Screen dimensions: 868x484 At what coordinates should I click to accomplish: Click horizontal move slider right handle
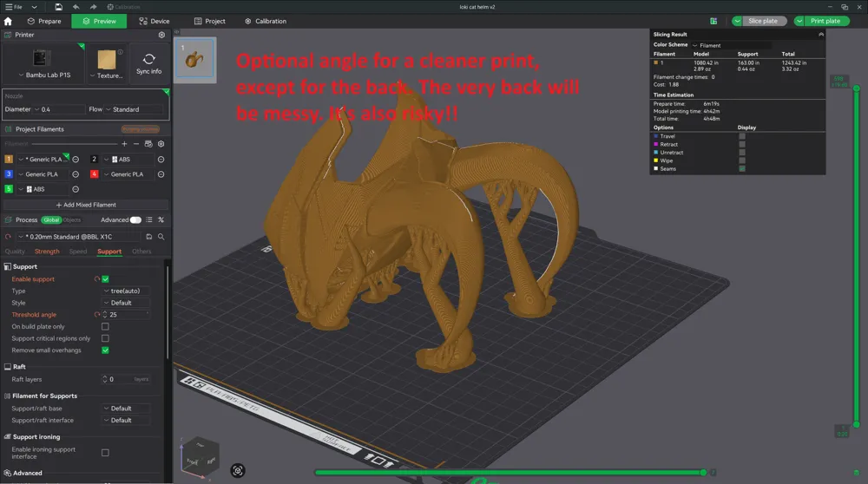704,473
